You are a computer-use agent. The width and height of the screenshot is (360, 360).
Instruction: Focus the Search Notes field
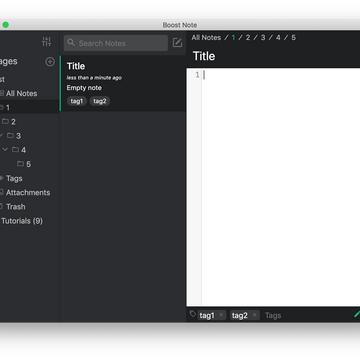[x=116, y=43]
